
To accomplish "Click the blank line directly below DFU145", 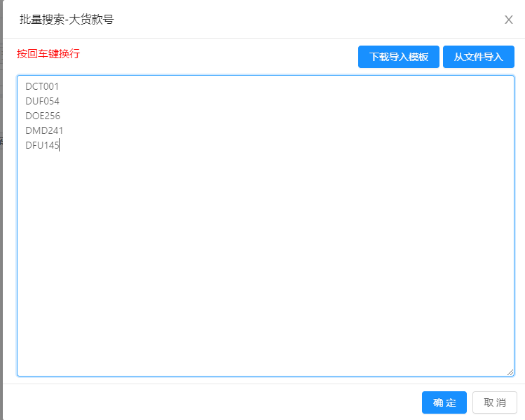I will tap(42, 160).
